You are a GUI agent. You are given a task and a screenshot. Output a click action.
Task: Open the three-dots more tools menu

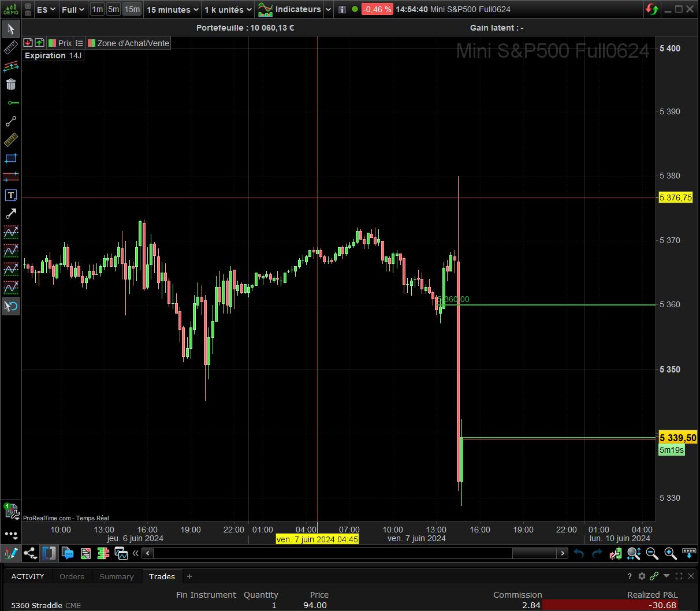(x=11, y=534)
